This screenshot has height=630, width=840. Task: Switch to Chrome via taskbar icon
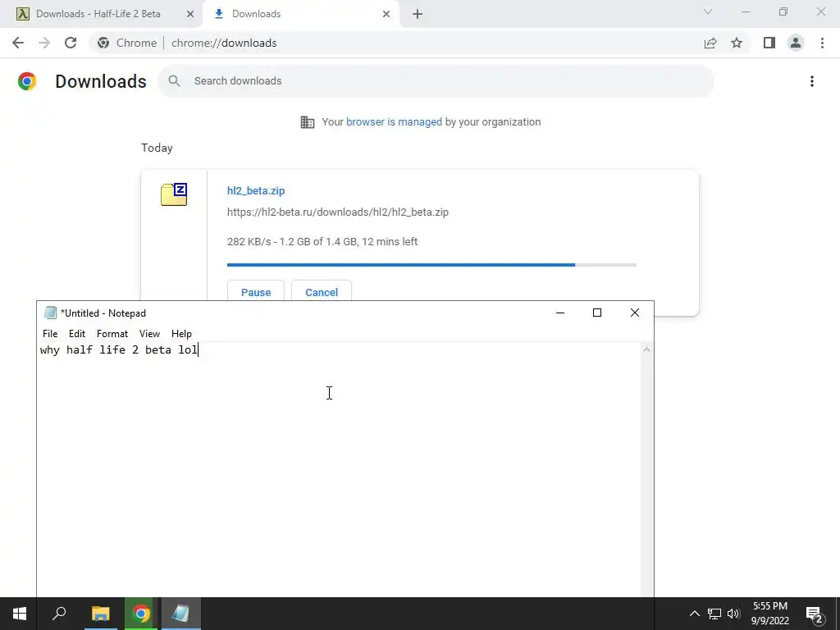[x=141, y=614]
